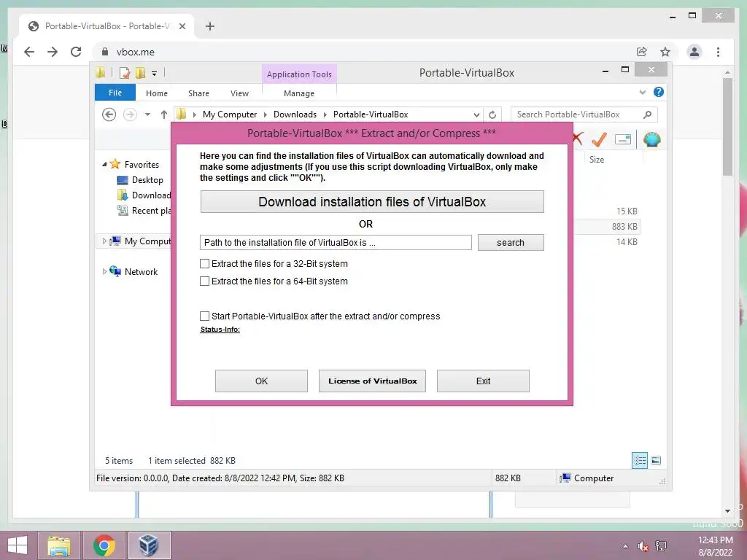Expand breadcrumb arrow after My Computer

(x=266, y=114)
